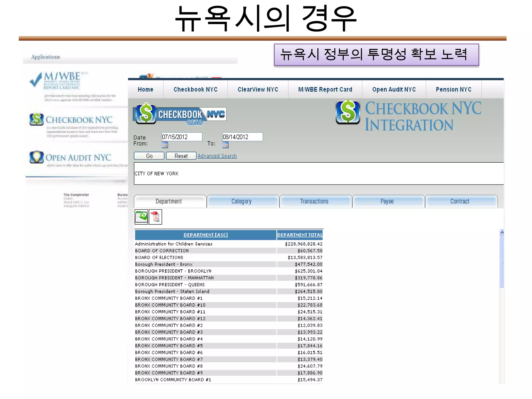Viewport: 532px width, 399px height.
Task: Select the BRONX COMMUNITY BOARD #9 row
Action: (x=229, y=373)
